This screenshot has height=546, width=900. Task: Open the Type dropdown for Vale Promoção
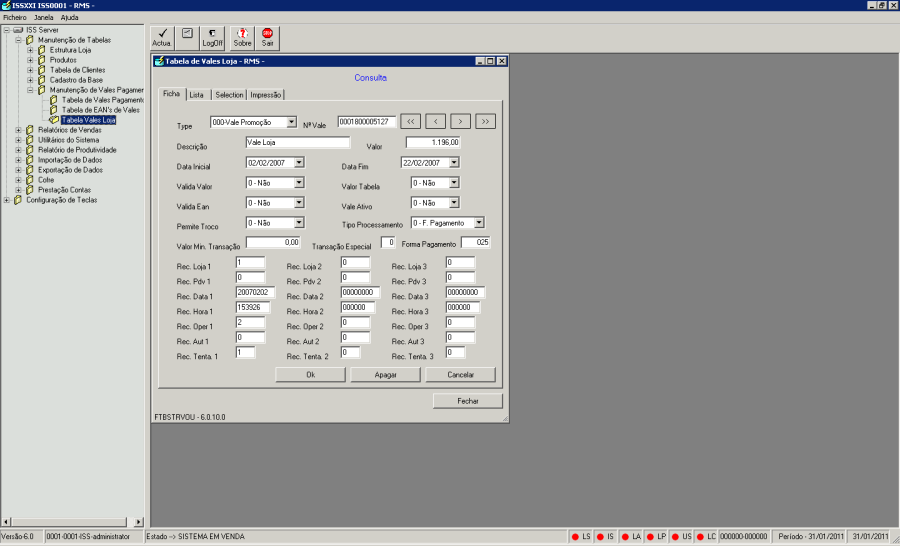291,122
